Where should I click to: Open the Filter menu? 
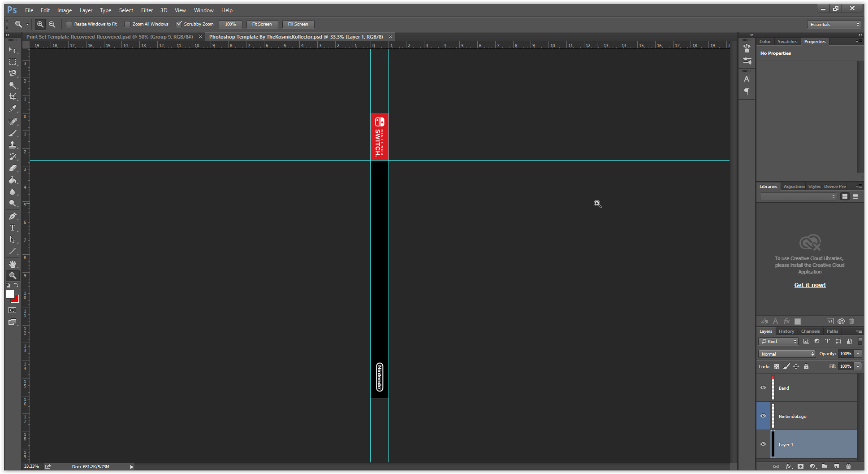click(147, 10)
